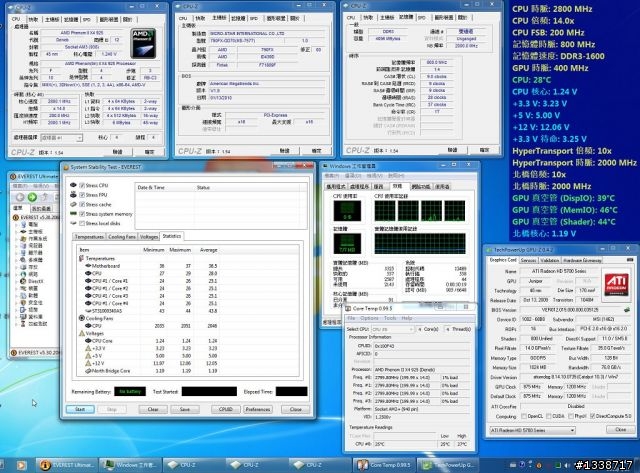Click the Save button in Stability Test
The image size is (640, 473).
[184, 409]
